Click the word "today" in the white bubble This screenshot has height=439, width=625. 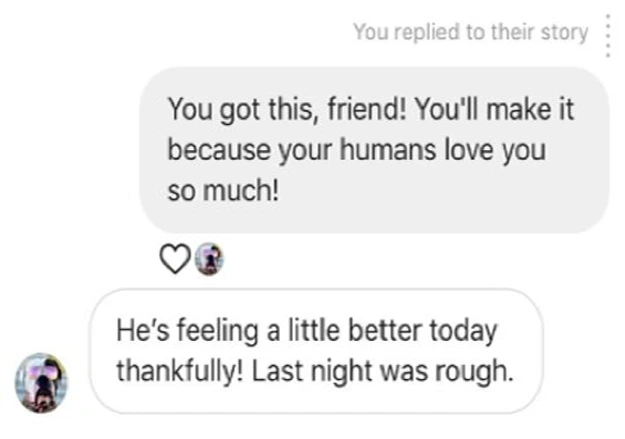coord(468,330)
